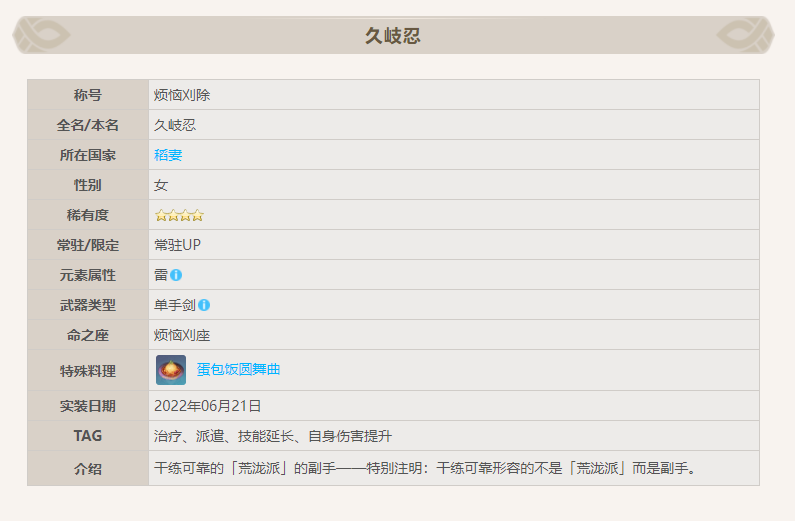Click the 称号 row label
Viewport: 795px width, 521px height.
click(88, 95)
